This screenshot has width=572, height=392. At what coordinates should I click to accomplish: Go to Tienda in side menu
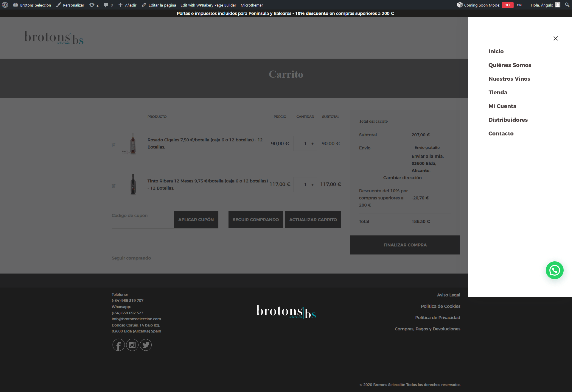click(x=498, y=92)
